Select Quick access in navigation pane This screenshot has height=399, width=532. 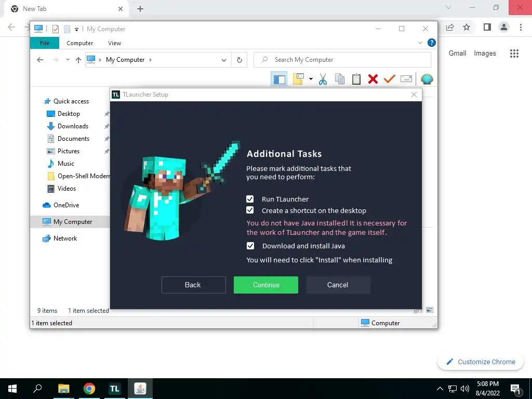click(x=71, y=101)
